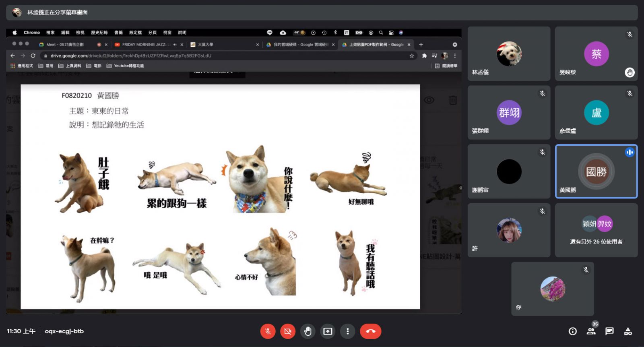This screenshot has width=644, height=347.
Task: Open the 歷史記錄 menu in menu bar
Action: pos(99,33)
